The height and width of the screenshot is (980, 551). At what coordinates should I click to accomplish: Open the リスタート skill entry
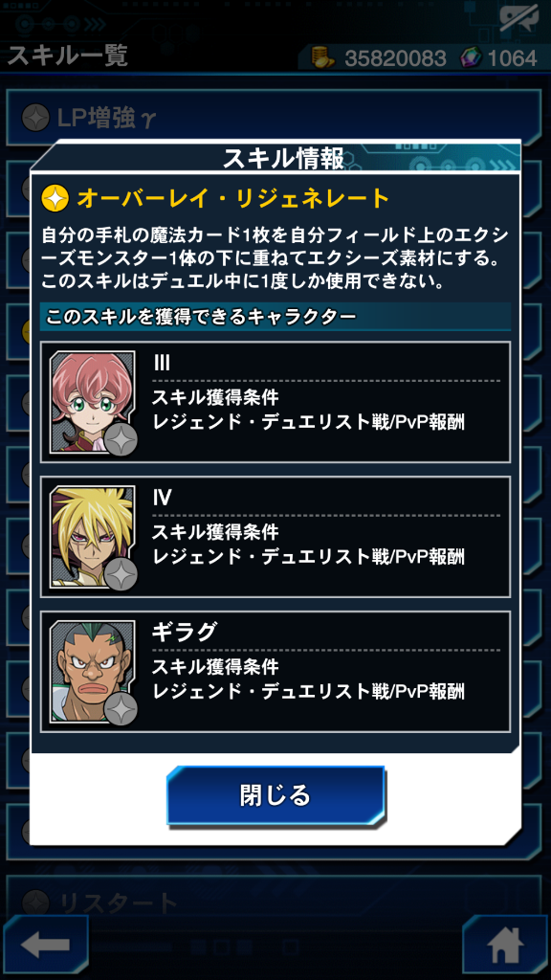click(x=274, y=901)
